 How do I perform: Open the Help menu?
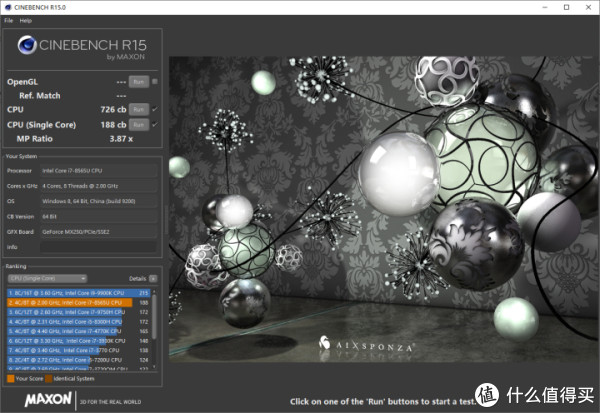tap(26, 21)
